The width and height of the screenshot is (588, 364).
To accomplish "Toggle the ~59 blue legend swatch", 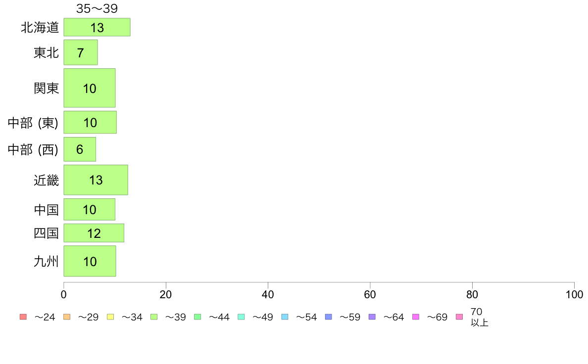I will [329, 317].
